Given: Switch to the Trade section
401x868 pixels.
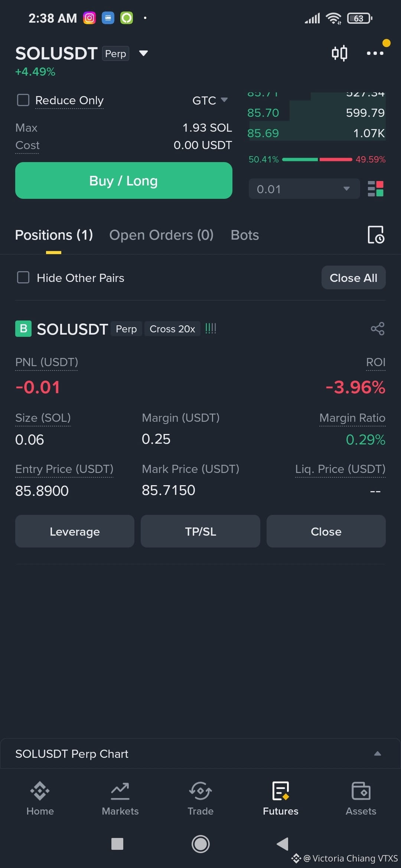Looking at the screenshot, I should pos(200,798).
